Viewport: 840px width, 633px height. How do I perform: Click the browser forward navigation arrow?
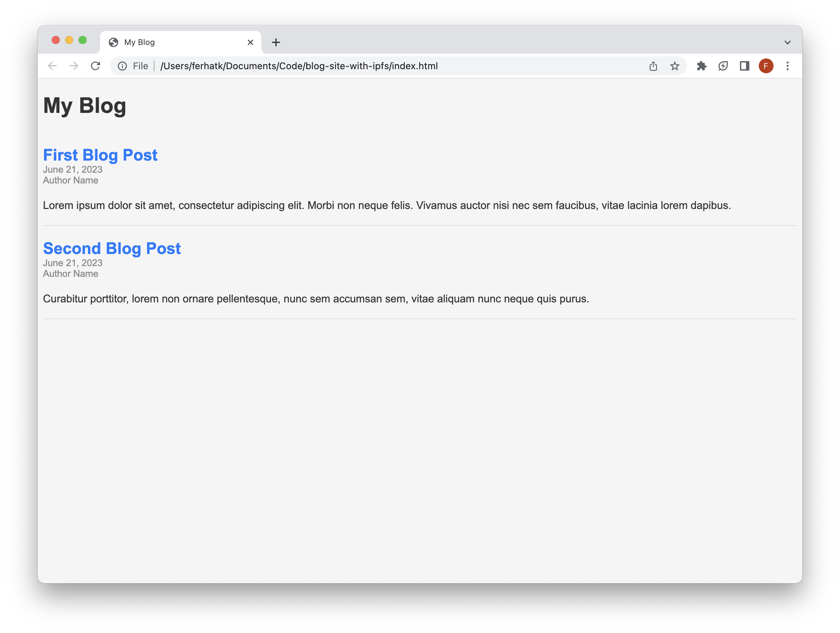73,66
